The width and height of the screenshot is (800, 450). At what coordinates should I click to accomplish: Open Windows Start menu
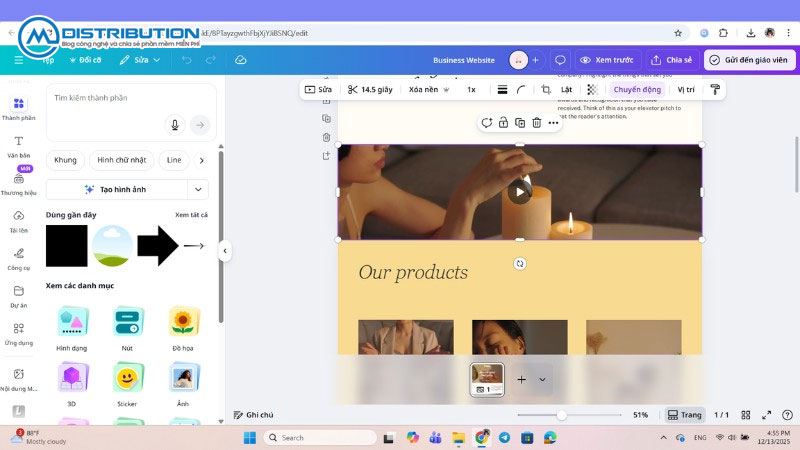(x=250, y=438)
